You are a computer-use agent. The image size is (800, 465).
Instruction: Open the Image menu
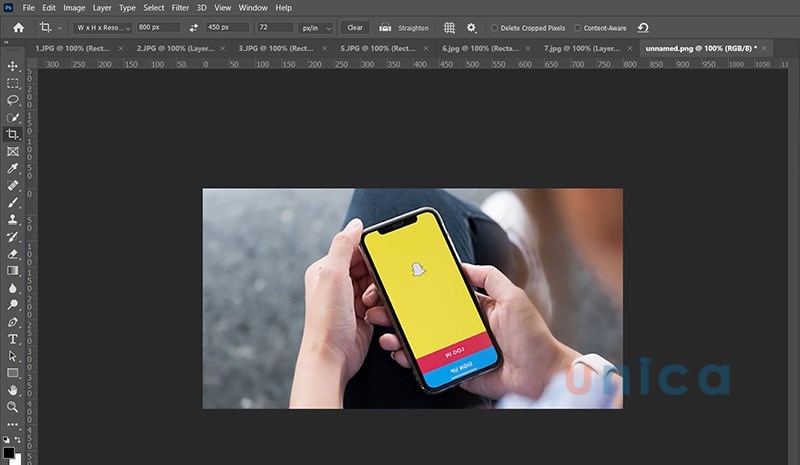pos(74,8)
